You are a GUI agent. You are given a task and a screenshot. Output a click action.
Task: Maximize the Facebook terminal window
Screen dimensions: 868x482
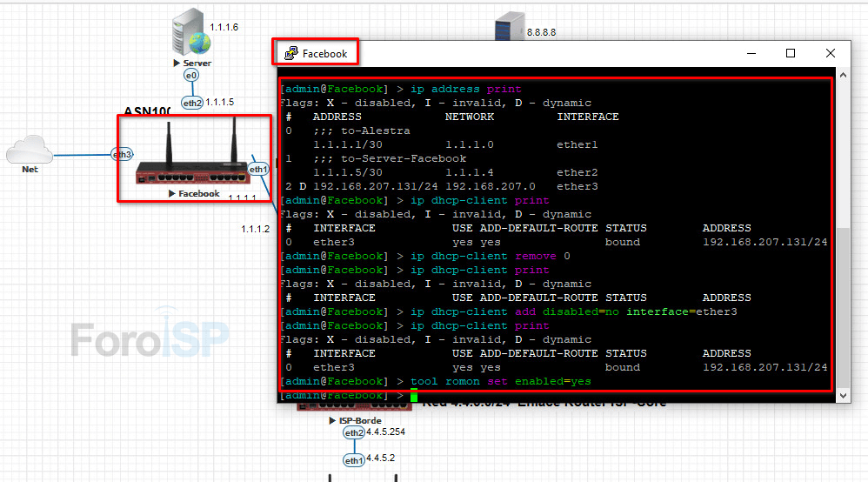791,53
